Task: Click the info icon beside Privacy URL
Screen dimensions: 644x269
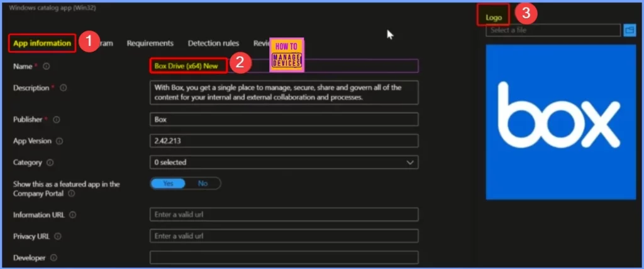Action: (57, 236)
